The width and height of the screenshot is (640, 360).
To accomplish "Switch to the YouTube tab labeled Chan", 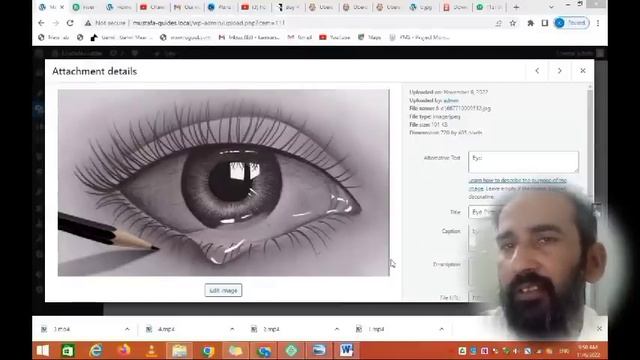I will (153, 7).
